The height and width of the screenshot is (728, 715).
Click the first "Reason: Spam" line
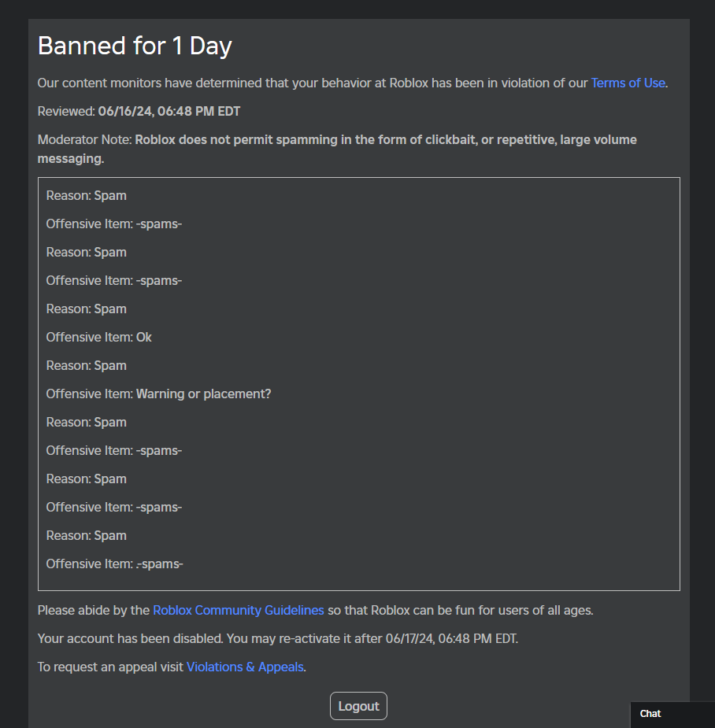click(x=87, y=195)
